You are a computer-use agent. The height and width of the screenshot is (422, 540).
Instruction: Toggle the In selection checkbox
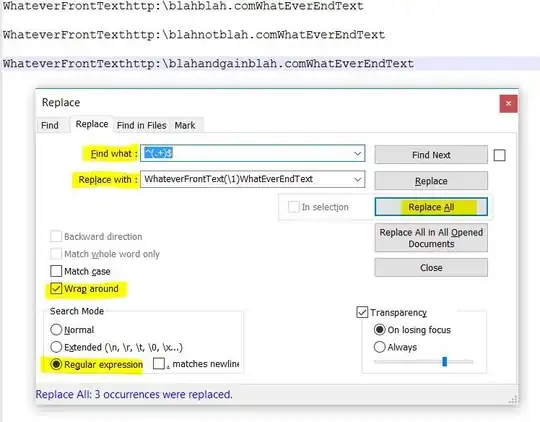pyautogui.click(x=293, y=207)
